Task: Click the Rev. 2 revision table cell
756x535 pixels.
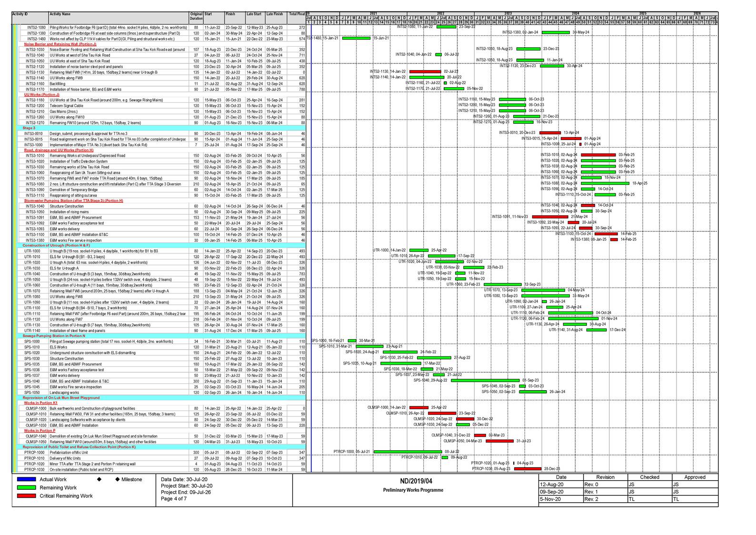Action: [x=605, y=499]
